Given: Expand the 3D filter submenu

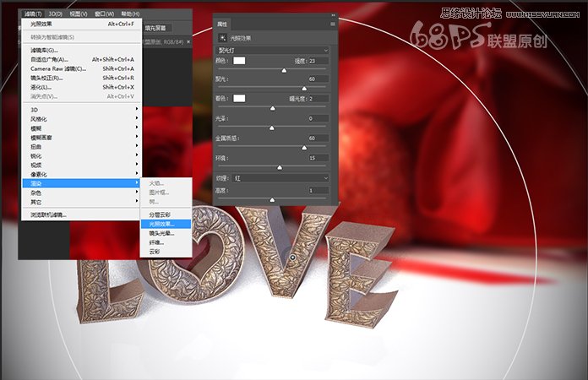Looking at the screenshot, I should pos(82,110).
